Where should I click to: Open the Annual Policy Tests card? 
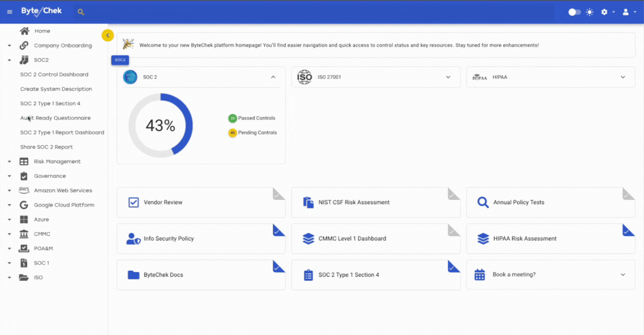(551, 202)
